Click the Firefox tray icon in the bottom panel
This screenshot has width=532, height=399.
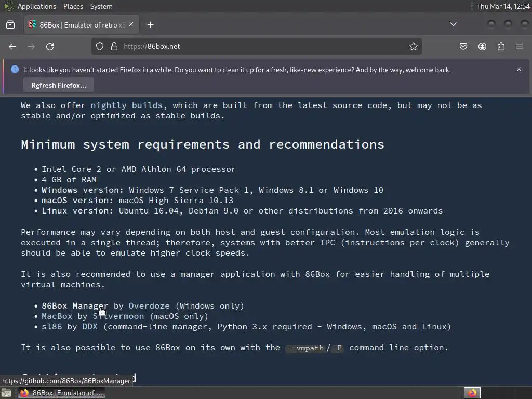point(472,393)
